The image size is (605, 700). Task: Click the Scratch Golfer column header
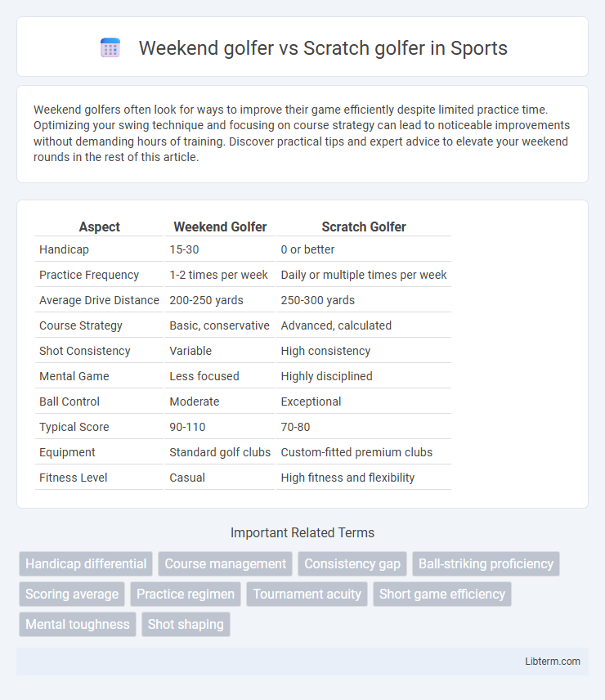[x=364, y=227]
